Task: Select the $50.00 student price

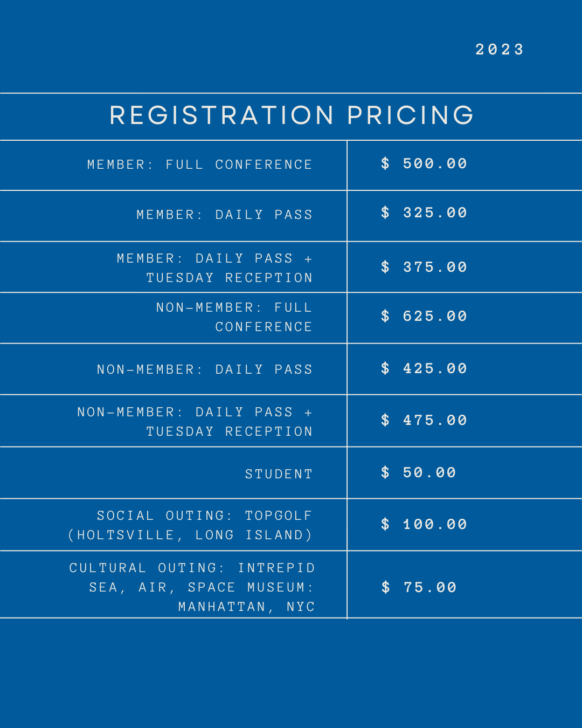Action: pyautogui.click(x=419, y=472)
